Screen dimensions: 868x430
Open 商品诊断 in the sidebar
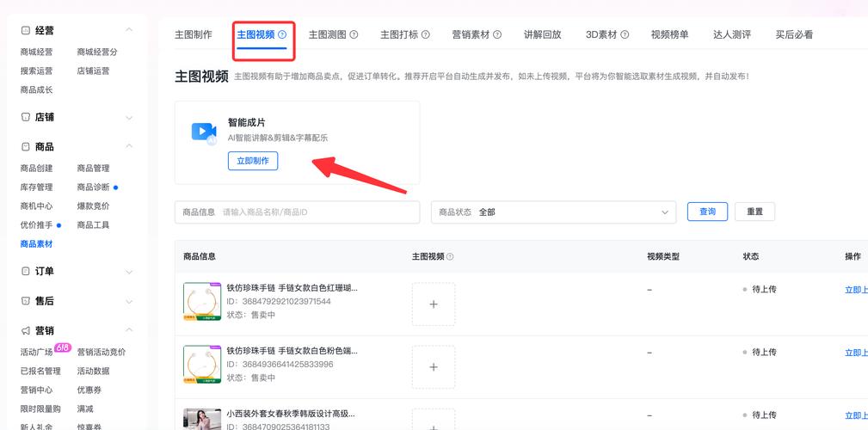93,187
